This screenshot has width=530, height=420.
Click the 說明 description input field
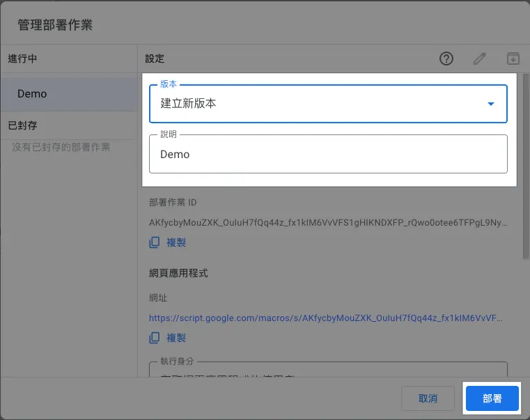coord(328,154)
